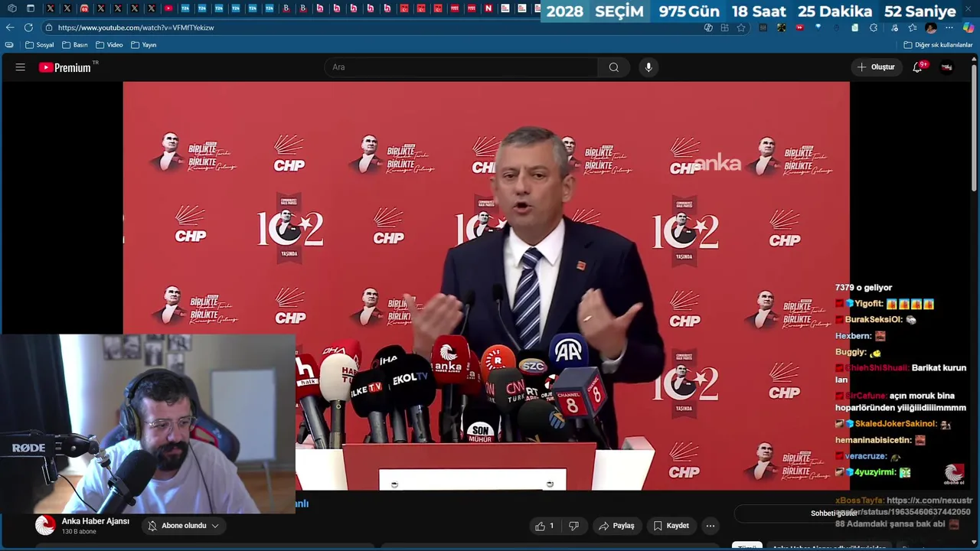Viewport: 980px width, 551px height.
Task: Switch to the YouTube browser tab
Action: pyautogui.click(x=168, y=8)
